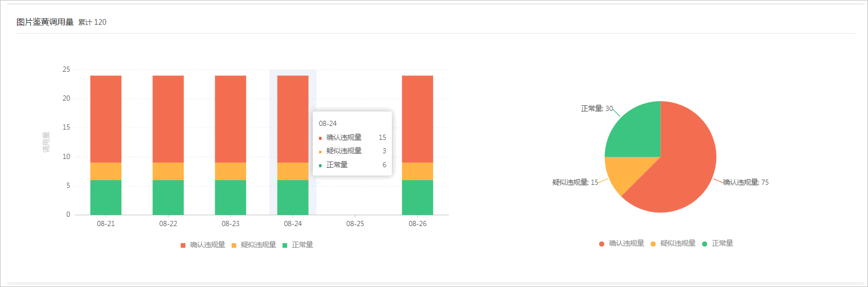868x287 pixels.
Task: Click green segment of 08-26 bar
Action: (418, 197)
